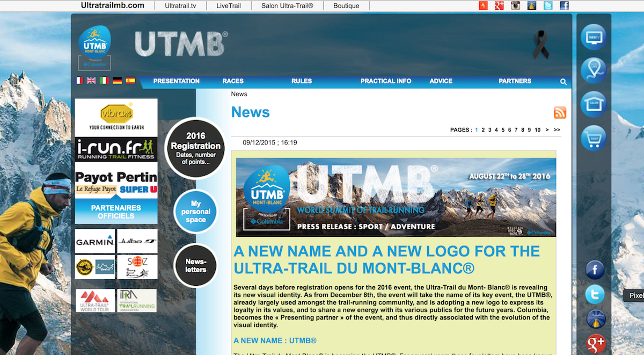Open the Garmin partner logo
Image resolution: width=644 pixels, height=355 pixels.
95,241
